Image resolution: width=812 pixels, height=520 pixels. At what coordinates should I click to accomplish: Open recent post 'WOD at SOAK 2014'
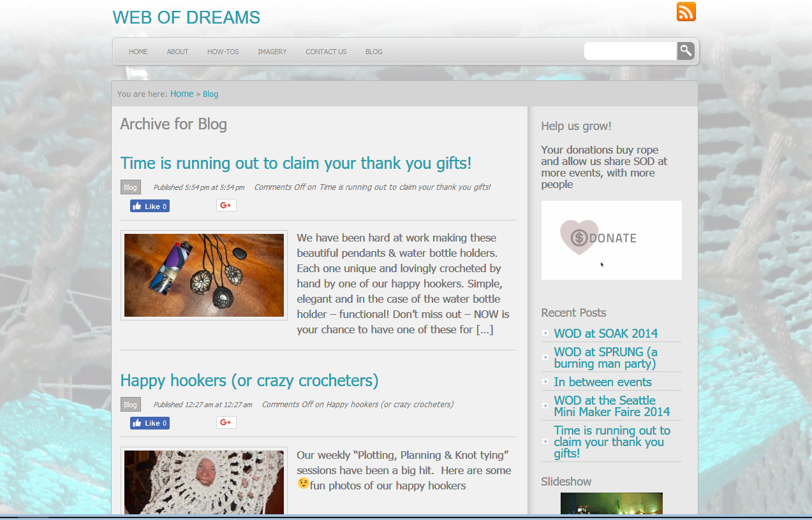[x=606, y=333]
